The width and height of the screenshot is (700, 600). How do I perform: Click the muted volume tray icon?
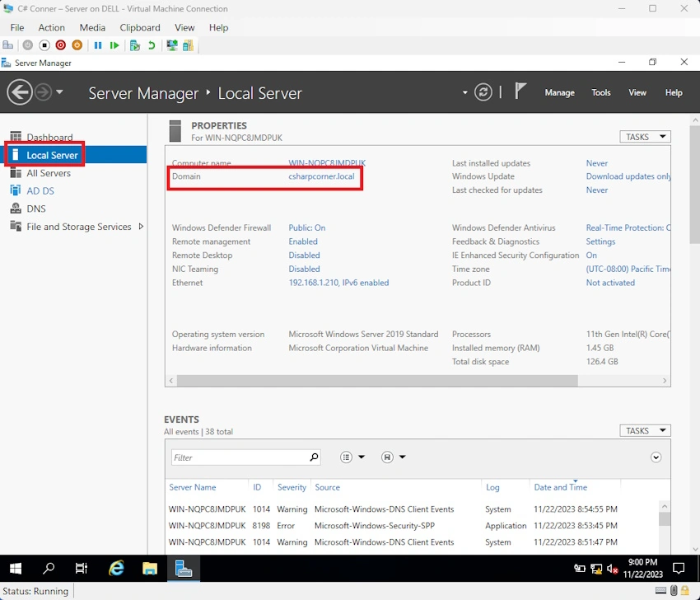[x=612, y=569]
